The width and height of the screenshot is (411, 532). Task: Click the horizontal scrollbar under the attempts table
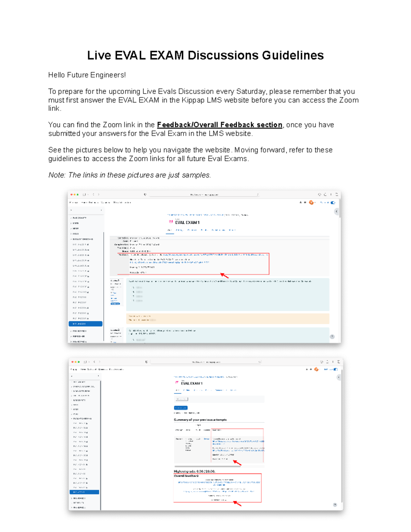[207, 466]
